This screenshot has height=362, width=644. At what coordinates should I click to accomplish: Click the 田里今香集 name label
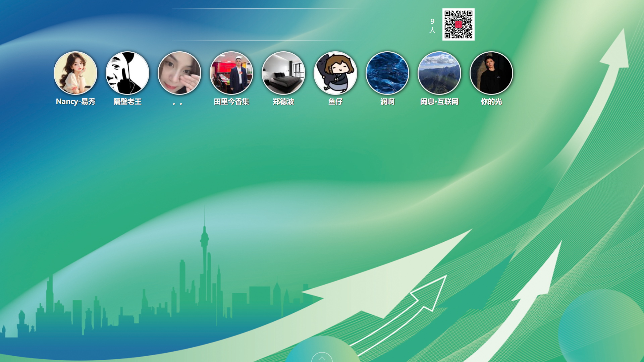point(231,102)
